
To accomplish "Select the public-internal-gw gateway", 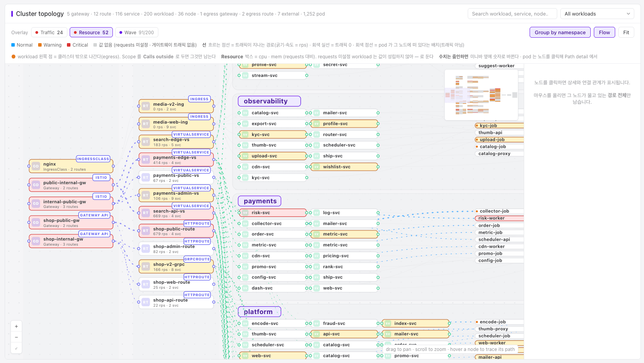I will coord(71,185).
